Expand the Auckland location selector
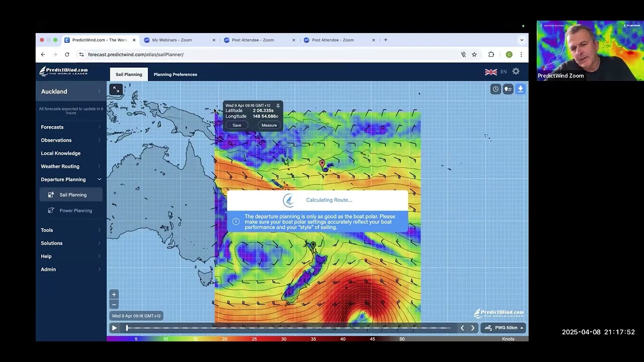 (71, 92)
